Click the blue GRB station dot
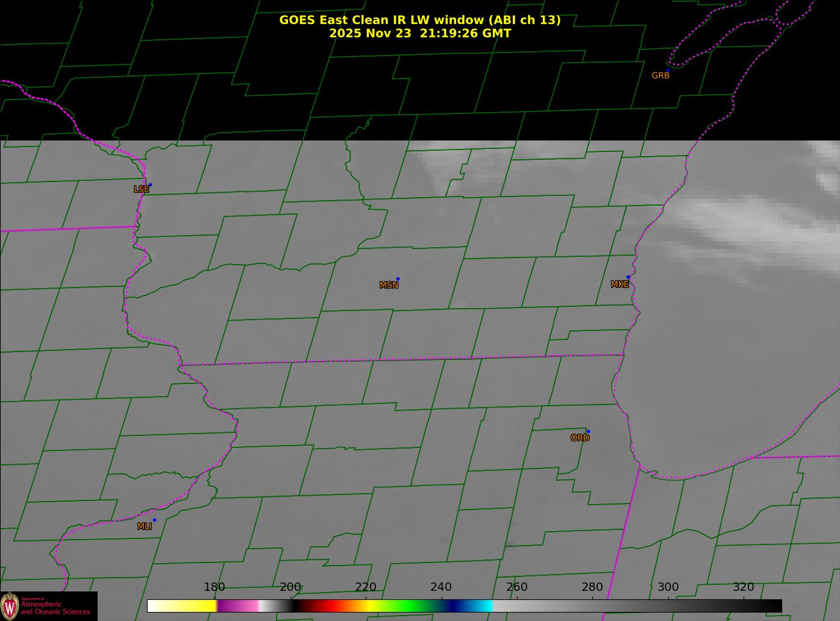 pyautogui.click(x=668, y=71)
